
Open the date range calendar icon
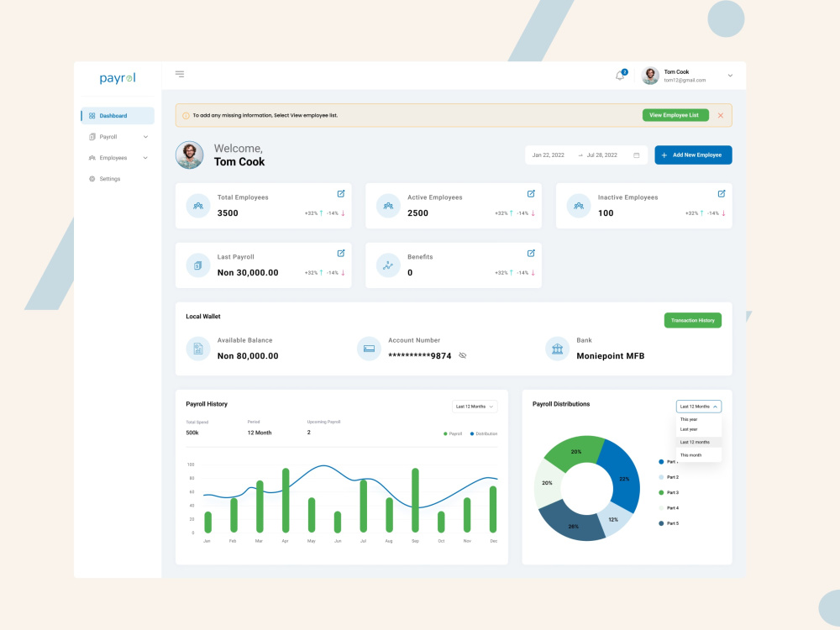pyautogui.click(x=637, y=155)
